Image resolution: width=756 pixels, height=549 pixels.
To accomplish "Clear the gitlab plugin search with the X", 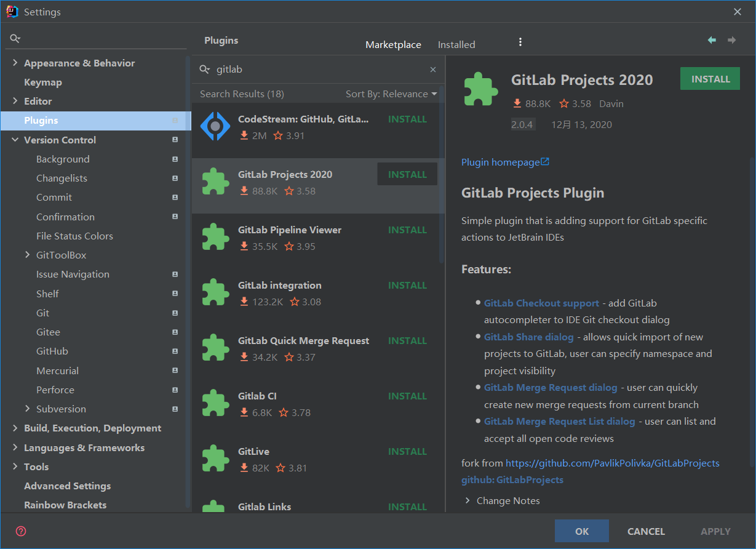I will (x=433, y=70).
